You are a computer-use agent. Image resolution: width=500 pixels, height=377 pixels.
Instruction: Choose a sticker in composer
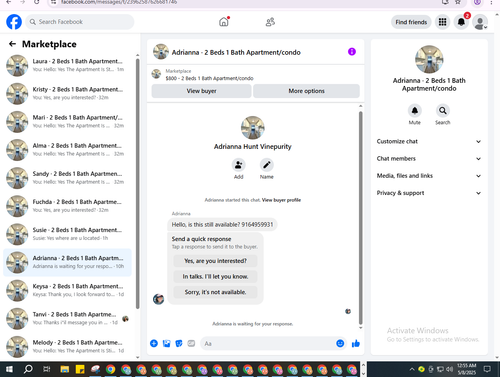(x=179, y=343)
